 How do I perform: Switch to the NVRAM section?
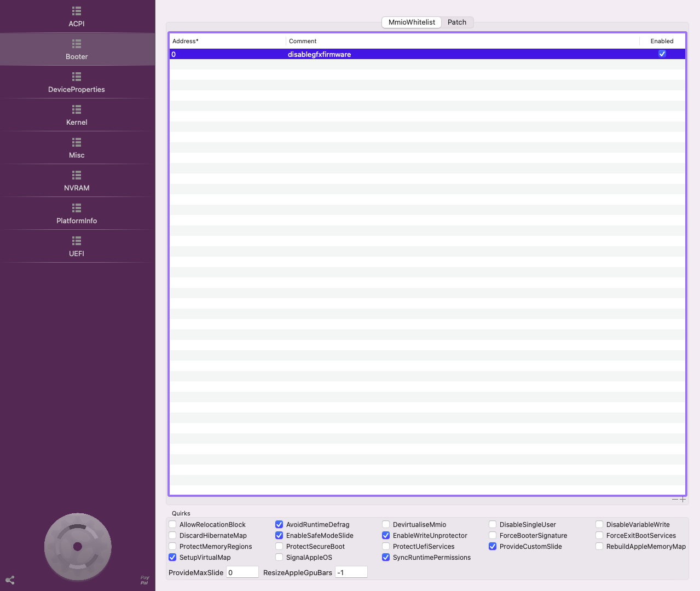click(x=77, y=181)
